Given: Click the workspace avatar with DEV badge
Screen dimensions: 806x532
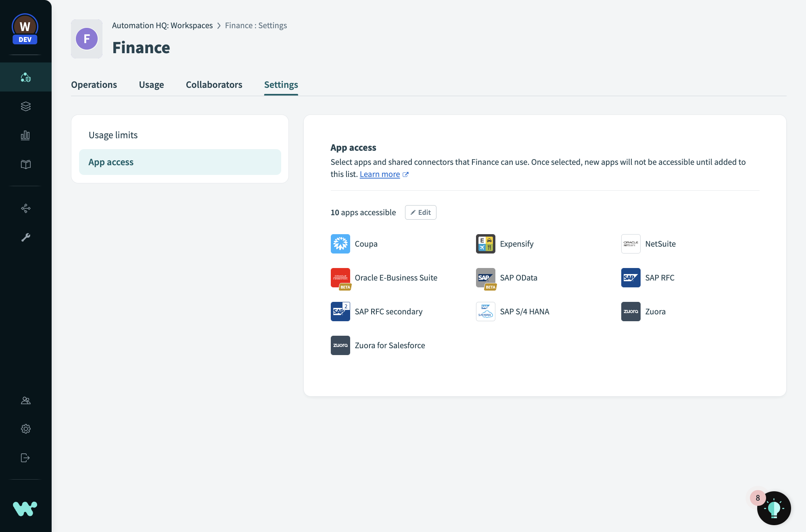Looking at the screenshot, I should [x=25, y=29].
